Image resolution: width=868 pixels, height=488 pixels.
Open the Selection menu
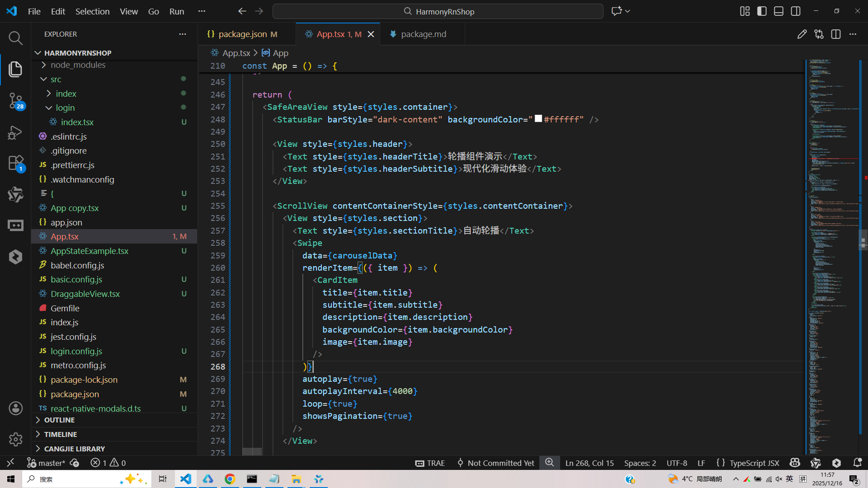[x=92, y=11]
